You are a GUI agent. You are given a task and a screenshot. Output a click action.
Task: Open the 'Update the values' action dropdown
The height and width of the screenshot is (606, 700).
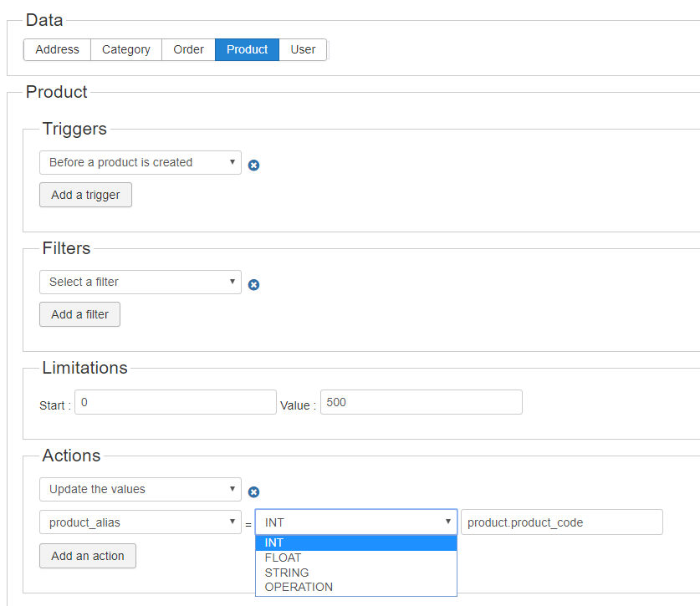coord(141,489)
